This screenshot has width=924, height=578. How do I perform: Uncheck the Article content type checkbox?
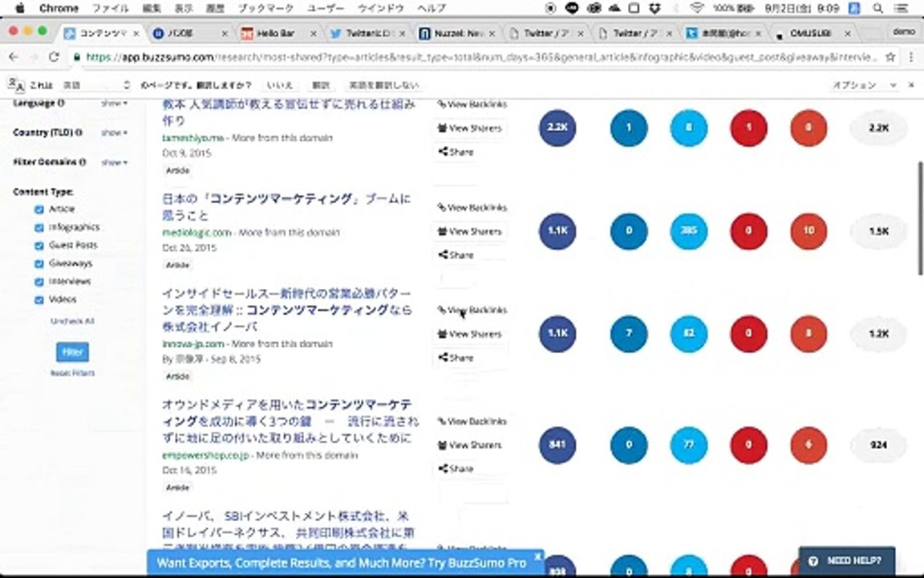click(x=38, y=210)
